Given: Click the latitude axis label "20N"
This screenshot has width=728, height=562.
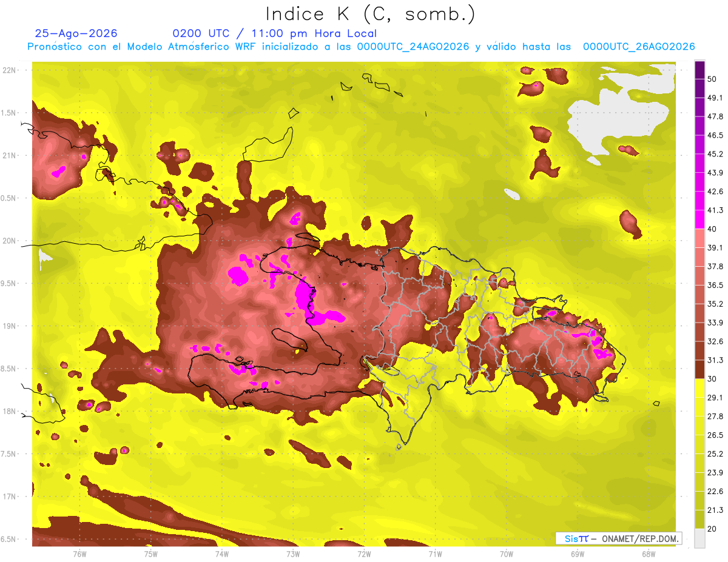Looking at the screenshot, I should [x=10, y=241].
